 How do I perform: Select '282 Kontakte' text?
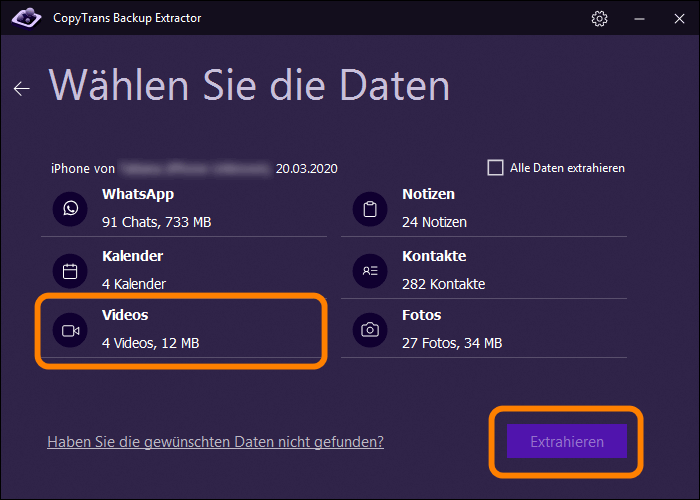(443, 284)
